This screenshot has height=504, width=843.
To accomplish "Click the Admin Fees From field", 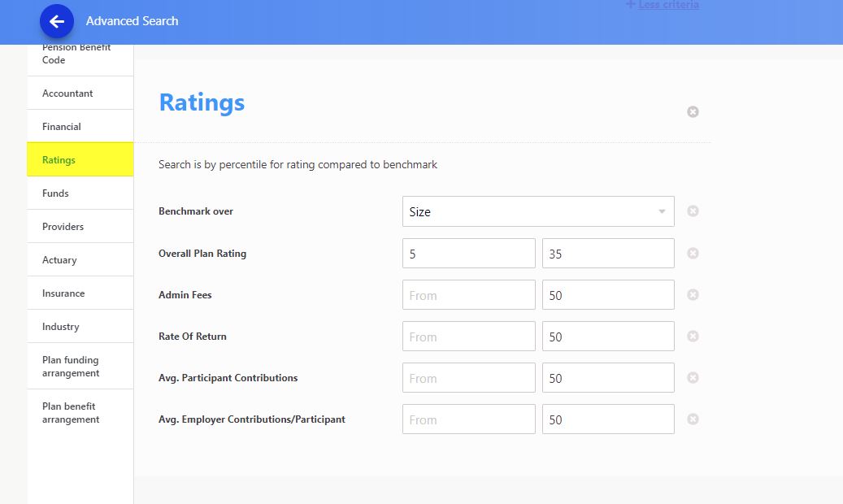I will tap(468, 295).
